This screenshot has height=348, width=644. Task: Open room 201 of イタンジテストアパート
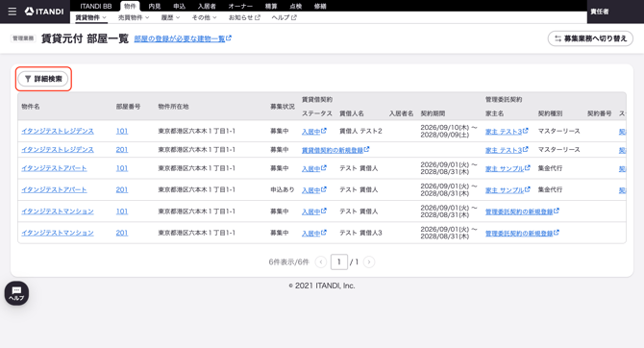click(122, 189)
